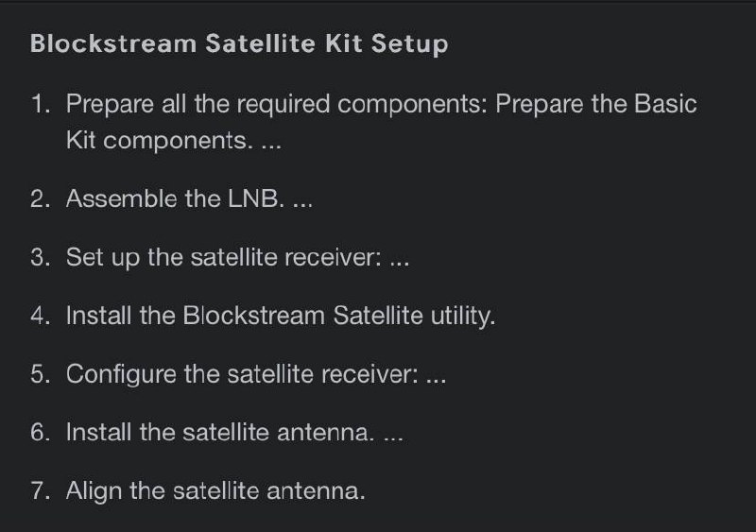Click the list number 4 marker

click(x=41, y=316)
